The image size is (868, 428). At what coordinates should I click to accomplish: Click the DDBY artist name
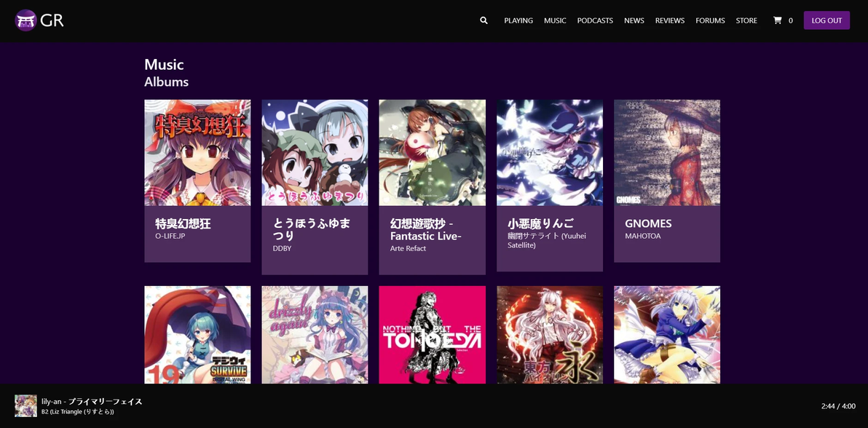(x=282, y=249)
